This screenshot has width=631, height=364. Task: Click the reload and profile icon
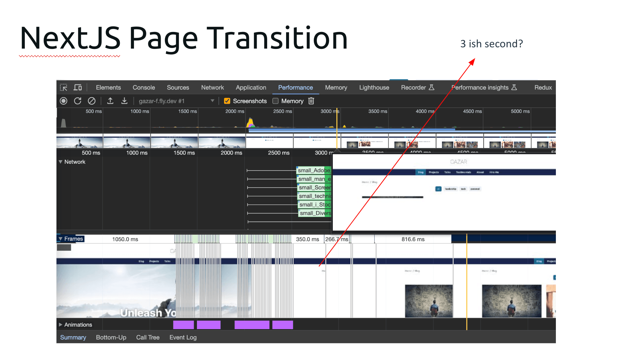[x=77, y=101]
